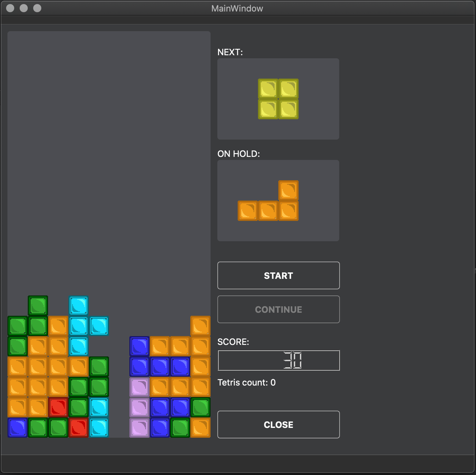Hit the CLOSE button
Screen dimensions: 476x475
pos(278,425)
